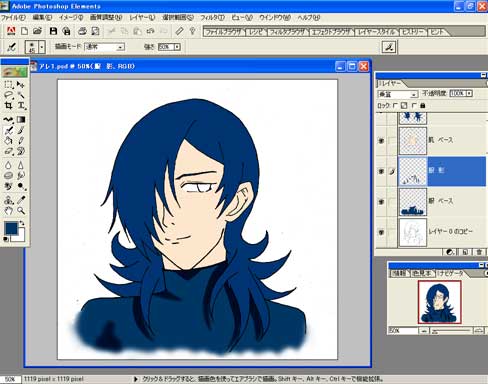Open the イメージ menu

click(x=71, y=17)
